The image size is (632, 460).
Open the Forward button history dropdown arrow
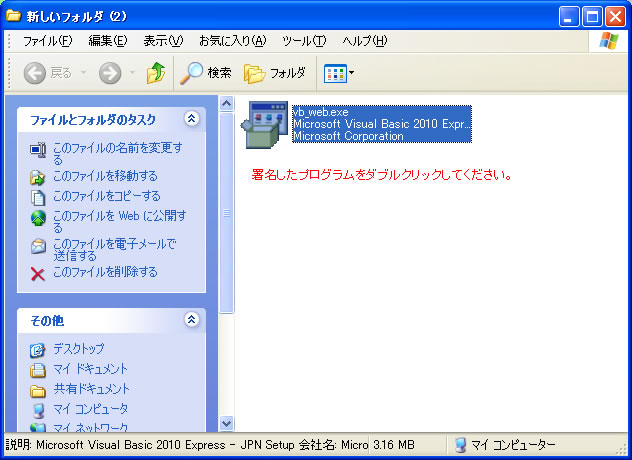click(132, 73)
